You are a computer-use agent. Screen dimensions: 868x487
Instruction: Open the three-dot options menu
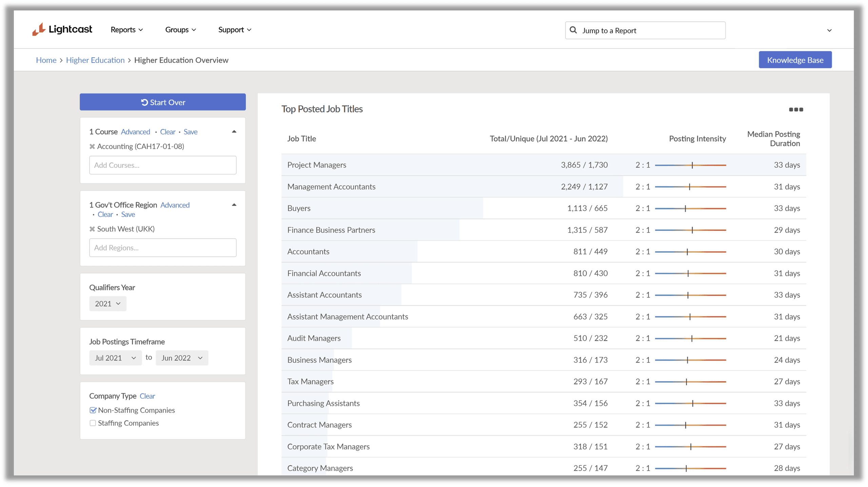point(795,109)
